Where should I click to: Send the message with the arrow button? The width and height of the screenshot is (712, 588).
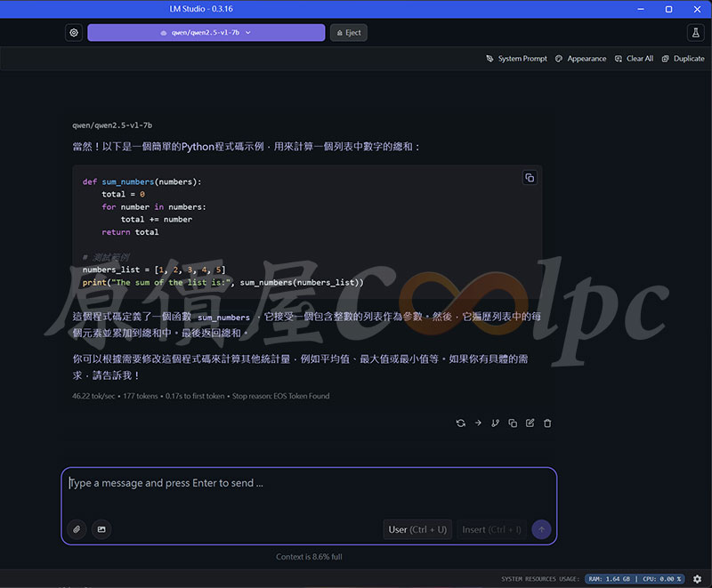point(541,529)
